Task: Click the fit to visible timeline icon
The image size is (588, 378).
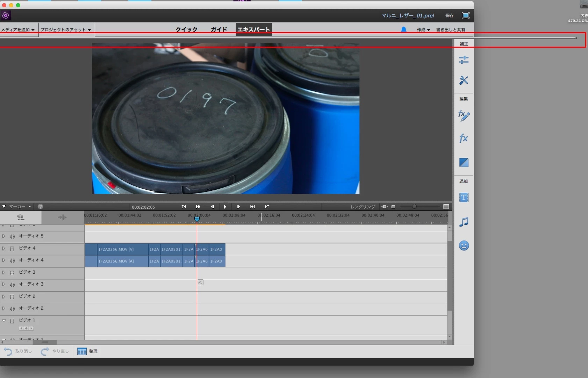Action: point(385,207)
